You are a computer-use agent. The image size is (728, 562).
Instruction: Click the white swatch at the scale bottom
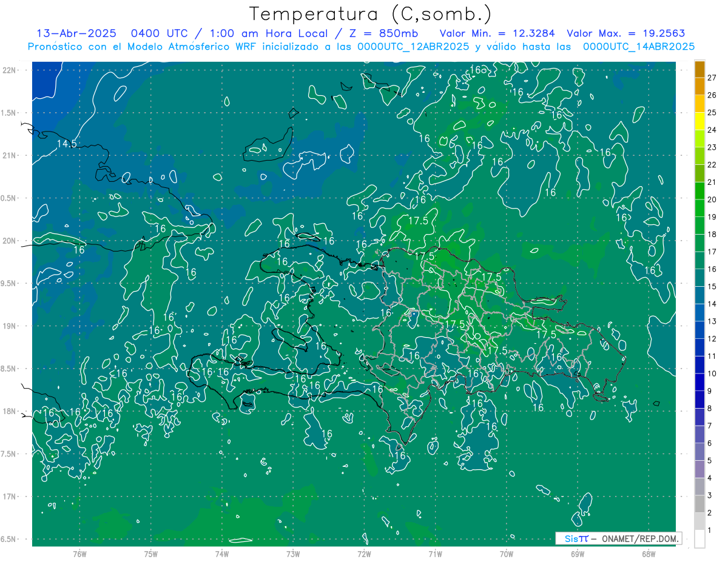[x=699, y=539]
